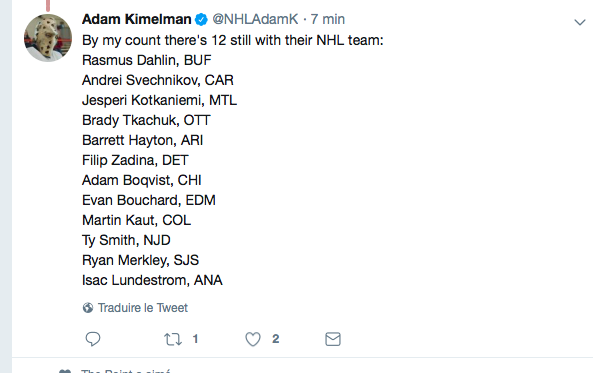Viewport: 593px width, 373px height.
Task: Like the tweet with heart icon
Action: tap(253, 339)
